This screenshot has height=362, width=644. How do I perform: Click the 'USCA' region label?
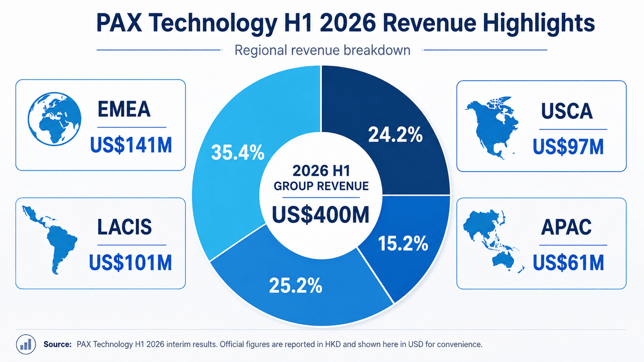tap(567, 110)
